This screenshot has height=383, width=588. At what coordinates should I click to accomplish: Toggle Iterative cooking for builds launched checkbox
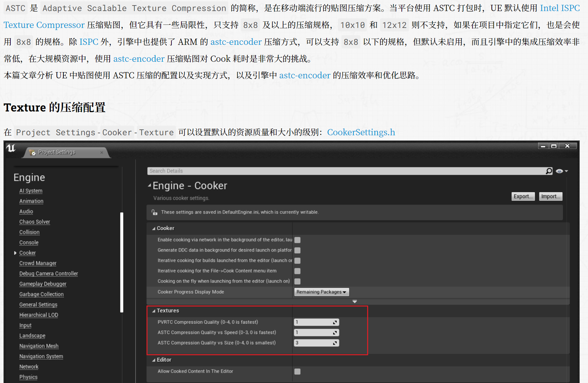pos(298,261)
